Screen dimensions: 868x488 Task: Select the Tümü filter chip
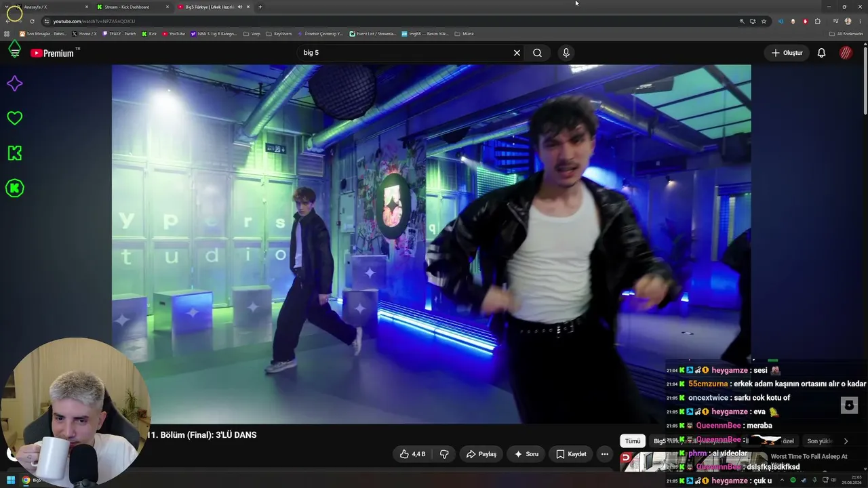(633, 441)
